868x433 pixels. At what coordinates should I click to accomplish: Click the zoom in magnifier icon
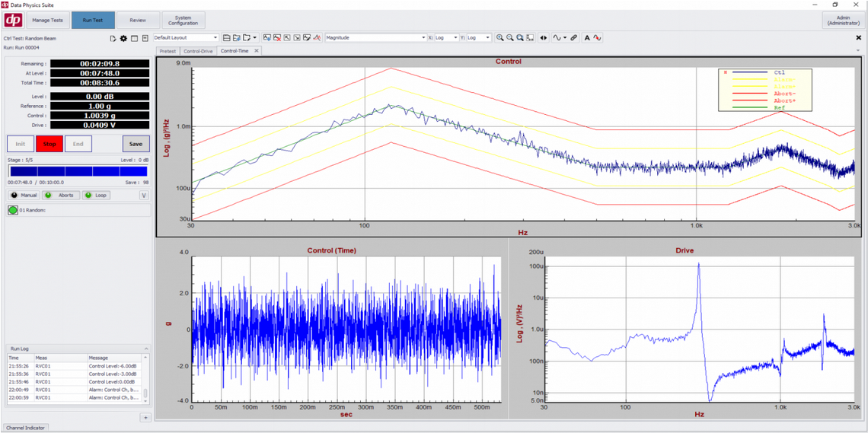pos(500,37)
